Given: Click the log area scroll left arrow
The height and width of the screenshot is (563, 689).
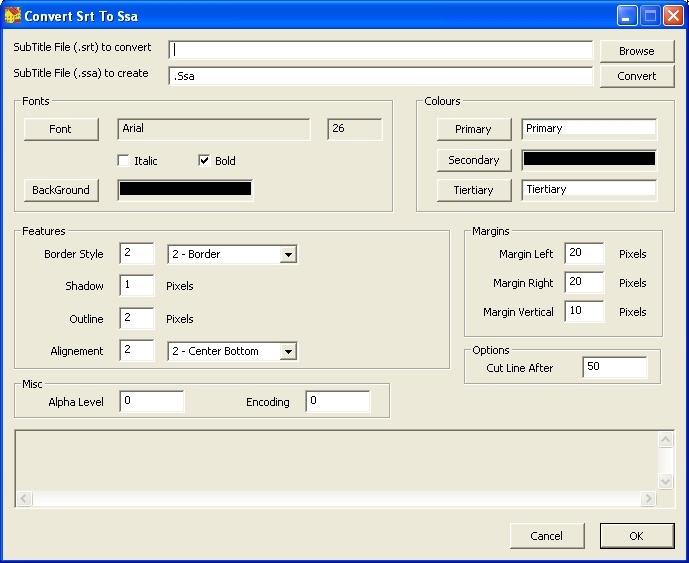Looking at the screenshot, I should click(x=24, y=498).
